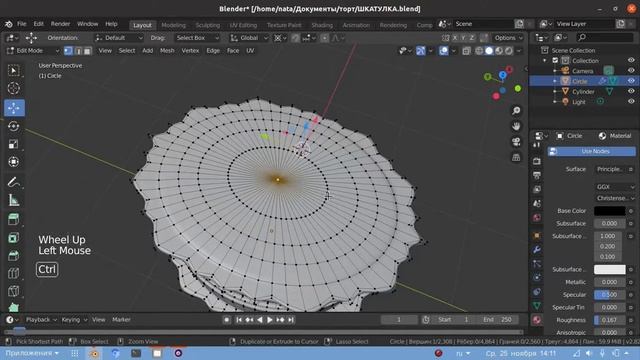The height and width of the screenshot is (360, 640).
Task: Adjust the Roughness slider
Action: [609, 320]
